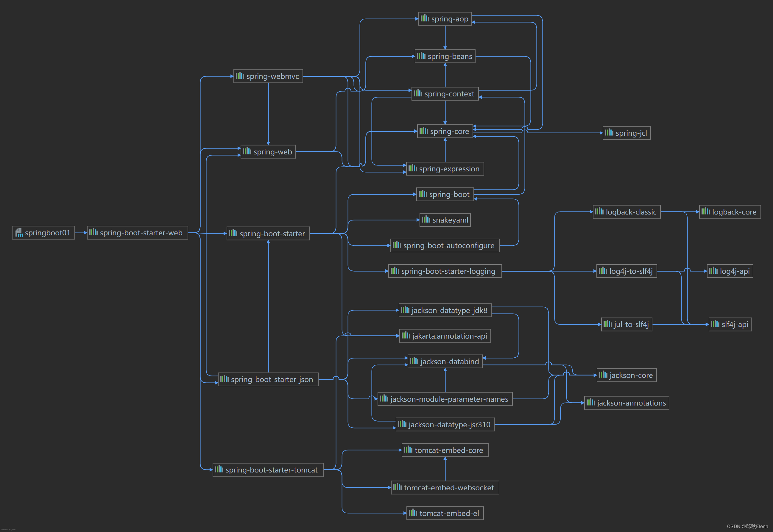
Task: Select the 'spring-boot-starter-json' label
Action: pos(272,380)
